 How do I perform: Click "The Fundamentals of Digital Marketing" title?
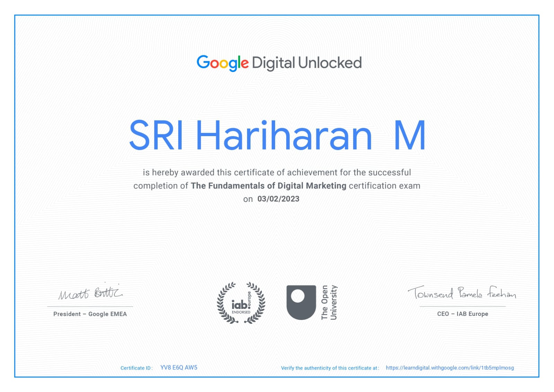pos(269,186)
